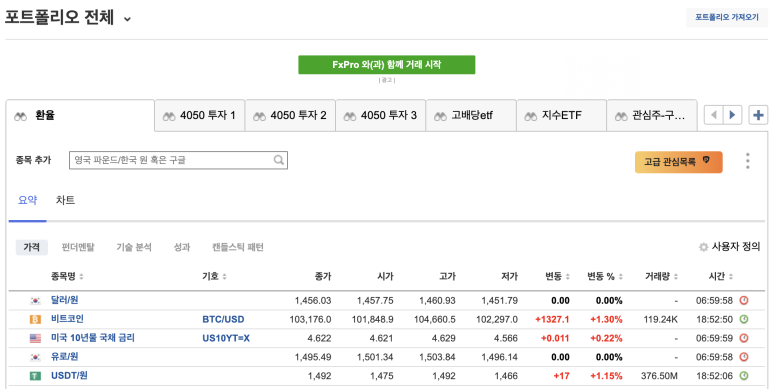Open the 지수ETF tab
Screen dimensions: 773x389
coord(562,116)
